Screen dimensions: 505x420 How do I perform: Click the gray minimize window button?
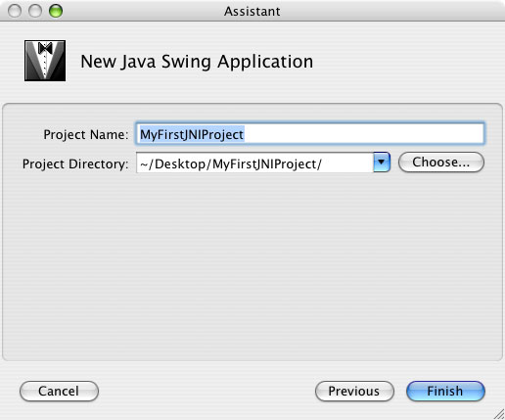coord(35,11)
